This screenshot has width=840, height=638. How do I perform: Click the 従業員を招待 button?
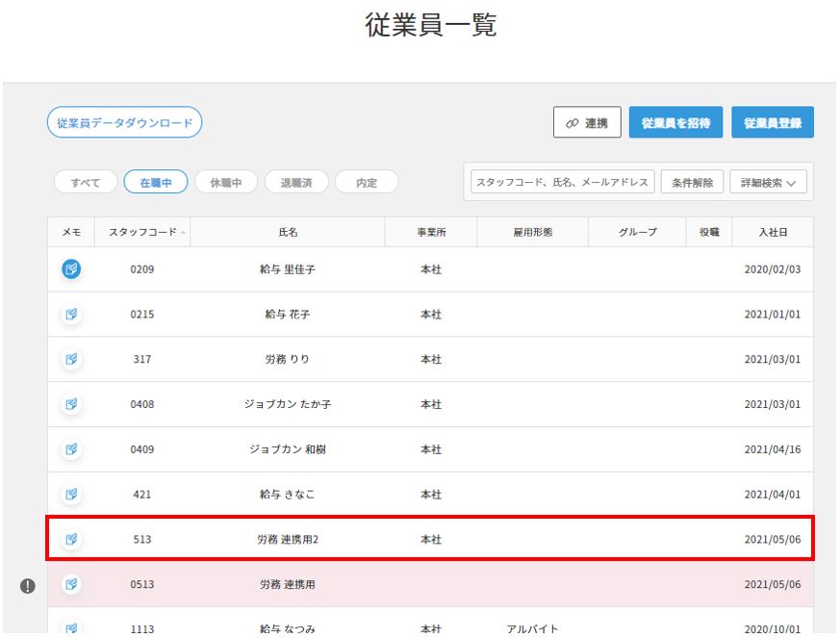[675, 122]
